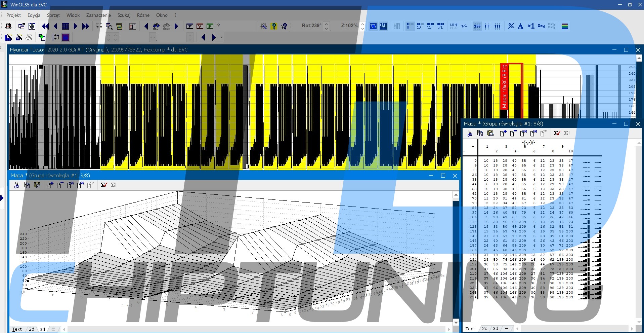Toggle the 255 decimal number format
Viewport: 644px width, 333px height.
(477, 26)
